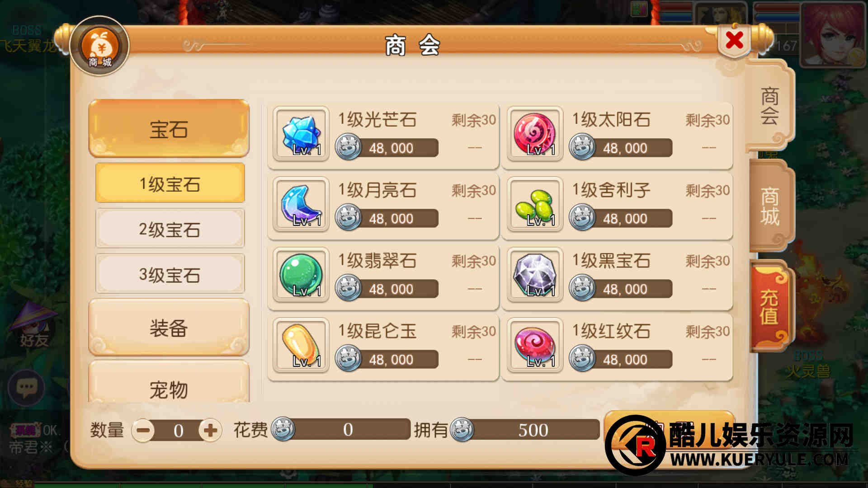The width and height of the screenshot is (868, 488).
Task: Choose the crescent 1级月亮石 gem icon
Action: (301, 205)
